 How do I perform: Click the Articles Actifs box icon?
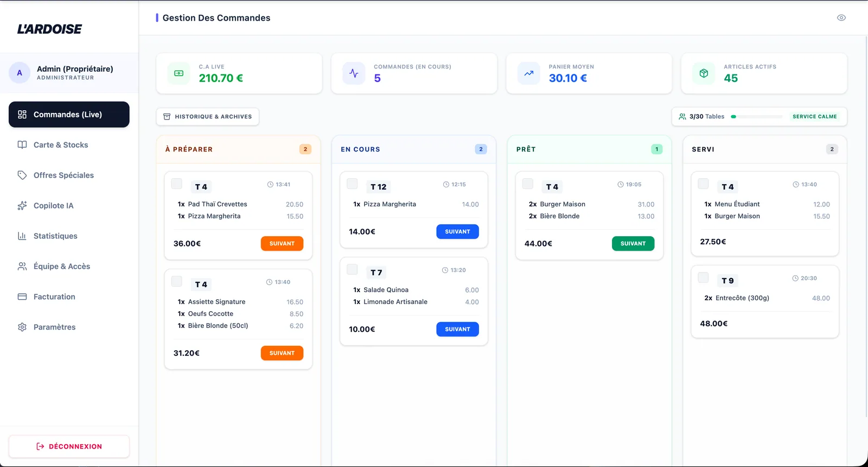pyautogui.click(x=704, y=73)
